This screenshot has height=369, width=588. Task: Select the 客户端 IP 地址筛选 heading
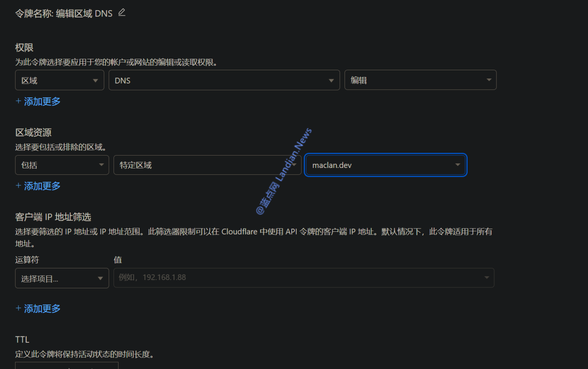53,217
